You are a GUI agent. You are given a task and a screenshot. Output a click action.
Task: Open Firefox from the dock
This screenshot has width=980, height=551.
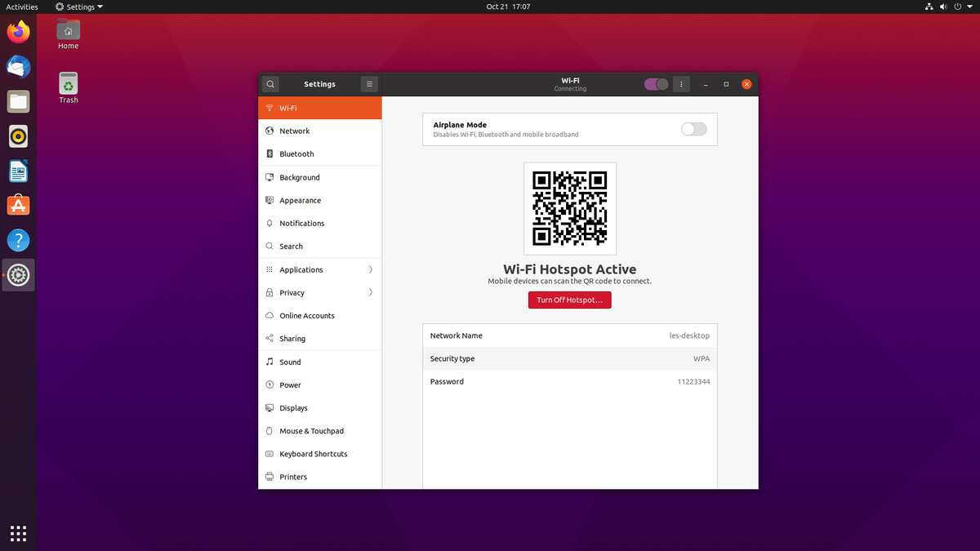(x=18, y=33)
